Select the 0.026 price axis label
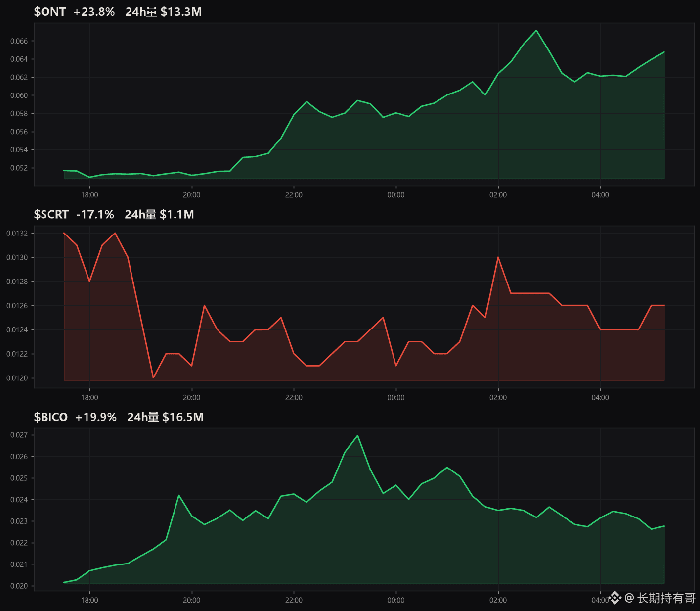The width and height of the screenshot is (700, 611). click(19, 457)
